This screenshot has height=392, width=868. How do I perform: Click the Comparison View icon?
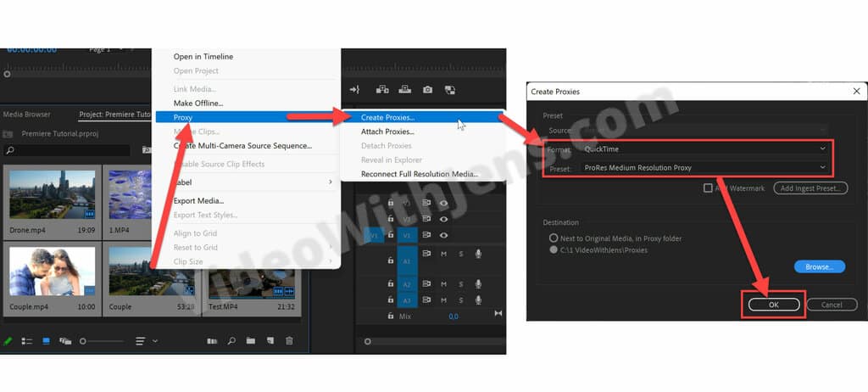click(450, 89)
